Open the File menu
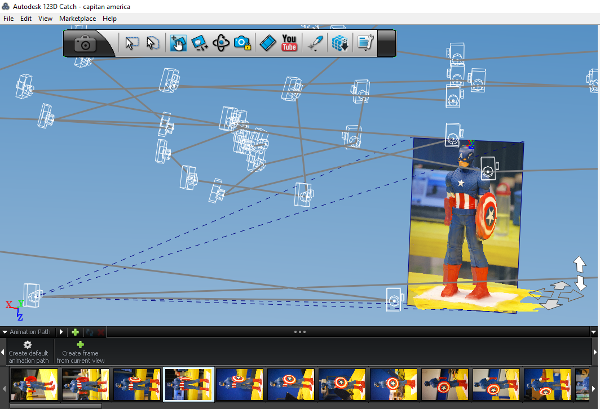The height and width of the screenshot is (409, 600). [x=8, y=18]
